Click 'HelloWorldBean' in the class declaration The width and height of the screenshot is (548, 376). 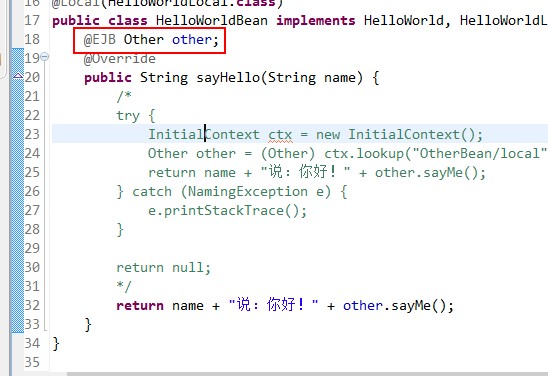point(212,20)
